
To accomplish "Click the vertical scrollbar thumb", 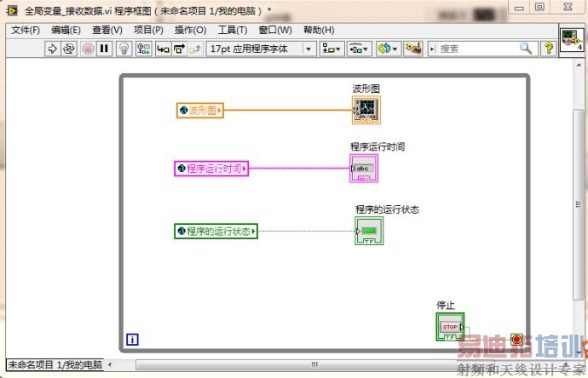I will [579, 204].
